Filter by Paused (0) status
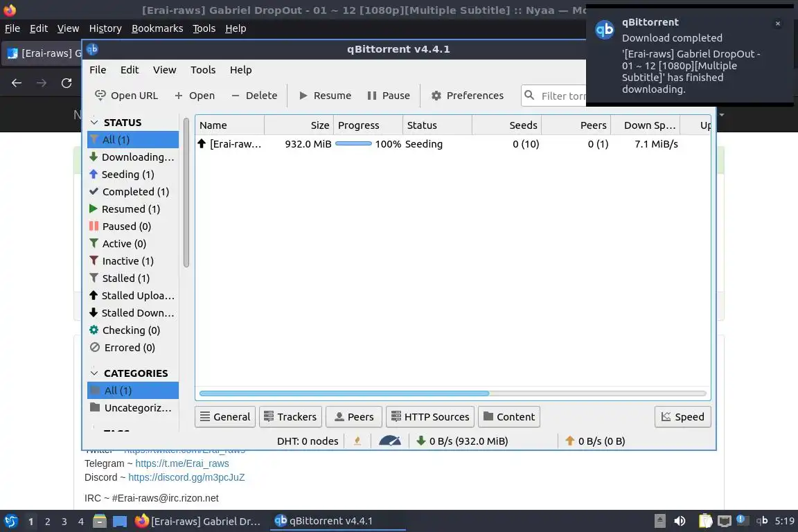The height and width of the screenshot is (532, 798). (x=133, y=226)
